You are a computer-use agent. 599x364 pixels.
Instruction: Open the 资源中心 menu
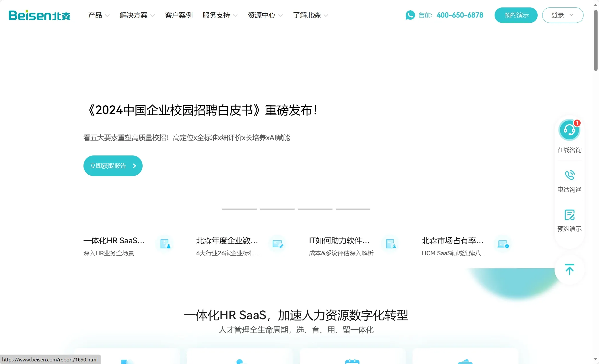tap(261, 15)
